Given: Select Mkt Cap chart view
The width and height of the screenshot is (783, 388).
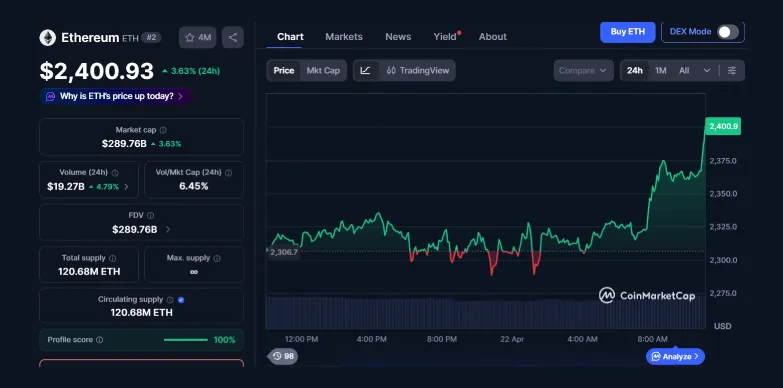Looking at the screenshot, I should click(323, 70).
